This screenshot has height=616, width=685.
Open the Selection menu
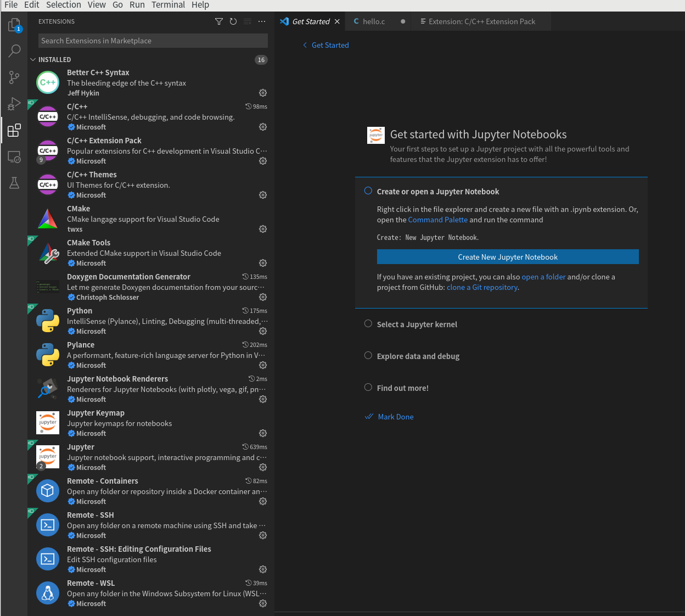click(x=64, y=5)
